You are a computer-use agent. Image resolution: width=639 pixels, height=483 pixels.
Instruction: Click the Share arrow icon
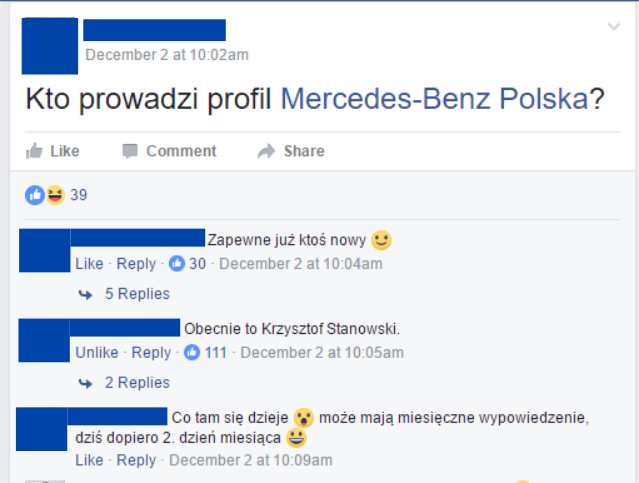(x=267, y=151)
